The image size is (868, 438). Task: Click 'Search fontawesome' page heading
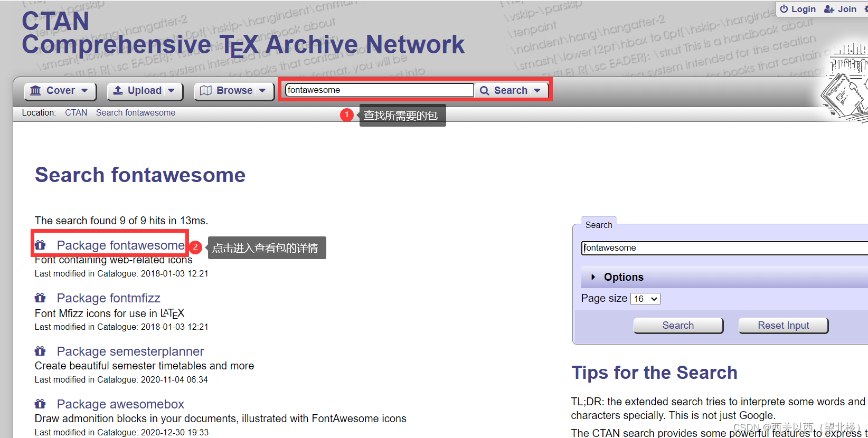[x=140, y=175]
